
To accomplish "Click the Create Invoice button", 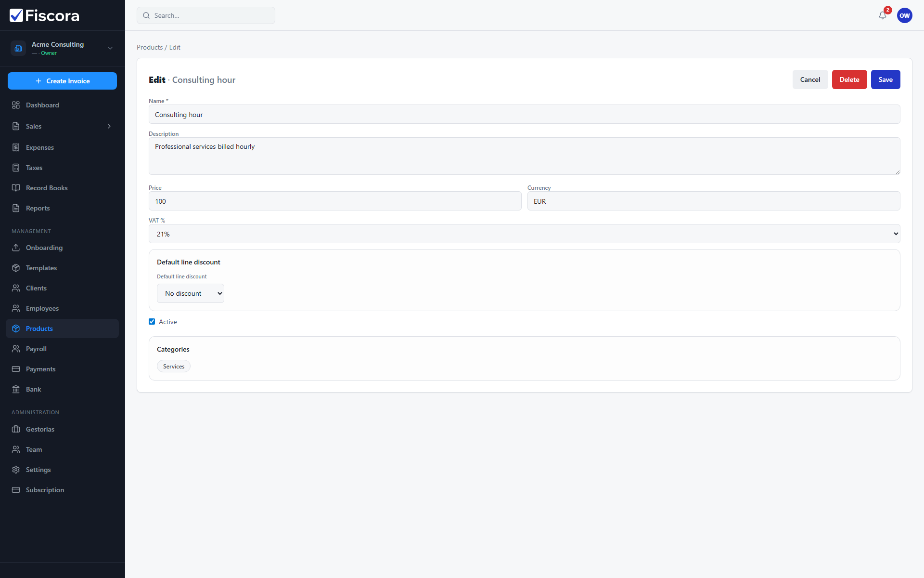I will coord(62,81).
